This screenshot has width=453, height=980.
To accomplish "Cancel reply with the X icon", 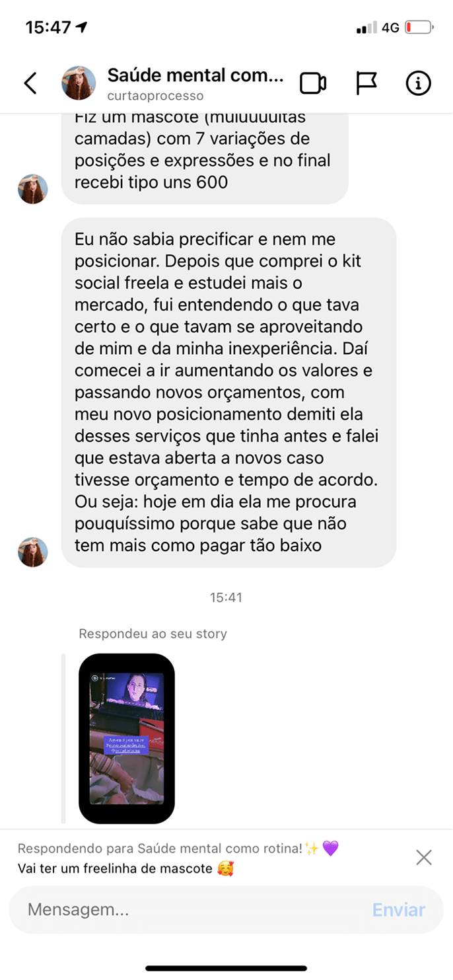I will tap(424, 858).
